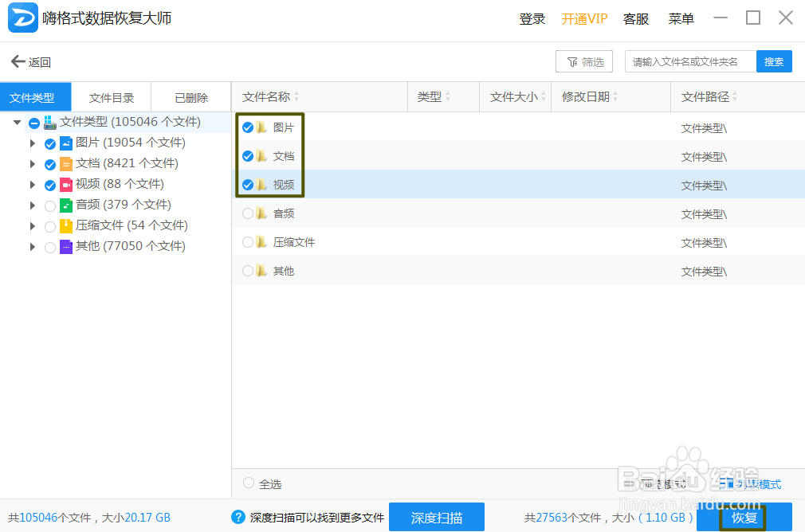Collapse the 文件类型 root node
This screenshot has width=805, height=532.
click(x=17, y=122)
